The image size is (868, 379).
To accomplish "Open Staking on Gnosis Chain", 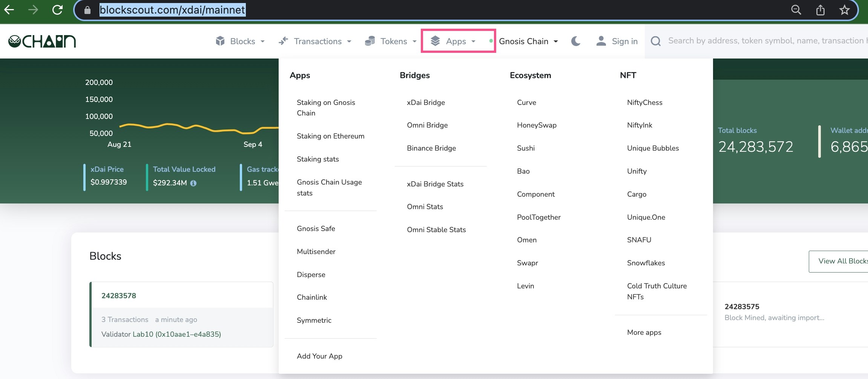I will pos(326,108).
